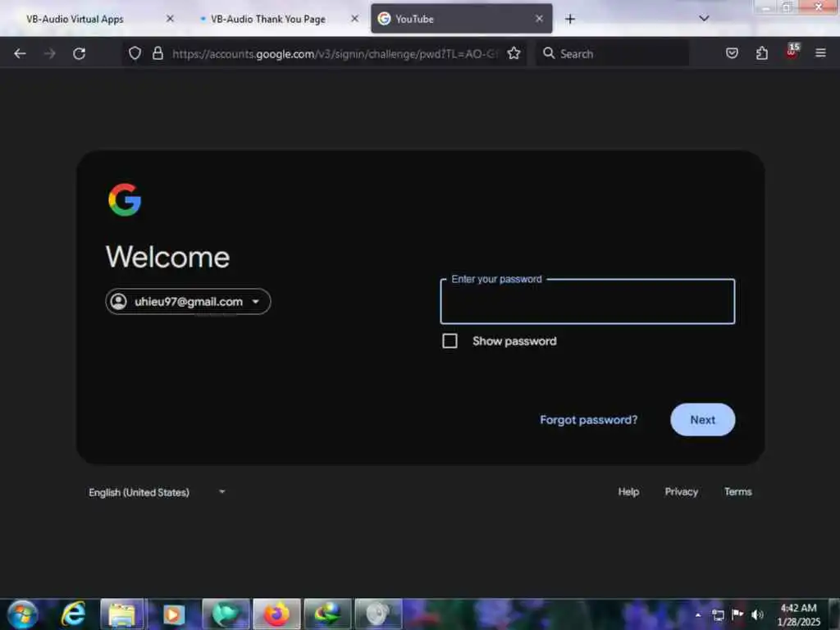Reload the current page
The image size is (840, 630).
pyautogui.click(x=80, y=53)
